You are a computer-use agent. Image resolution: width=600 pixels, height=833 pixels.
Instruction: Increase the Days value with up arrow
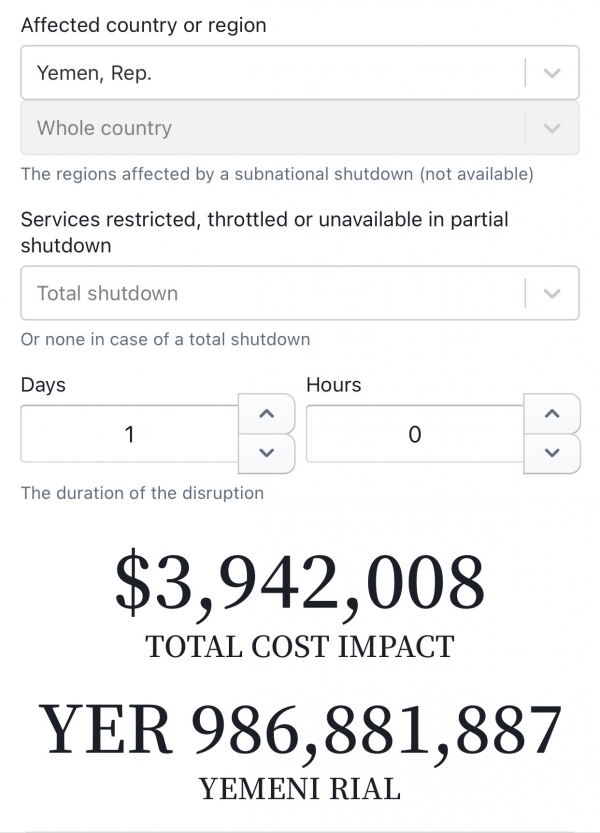point(266,414)
